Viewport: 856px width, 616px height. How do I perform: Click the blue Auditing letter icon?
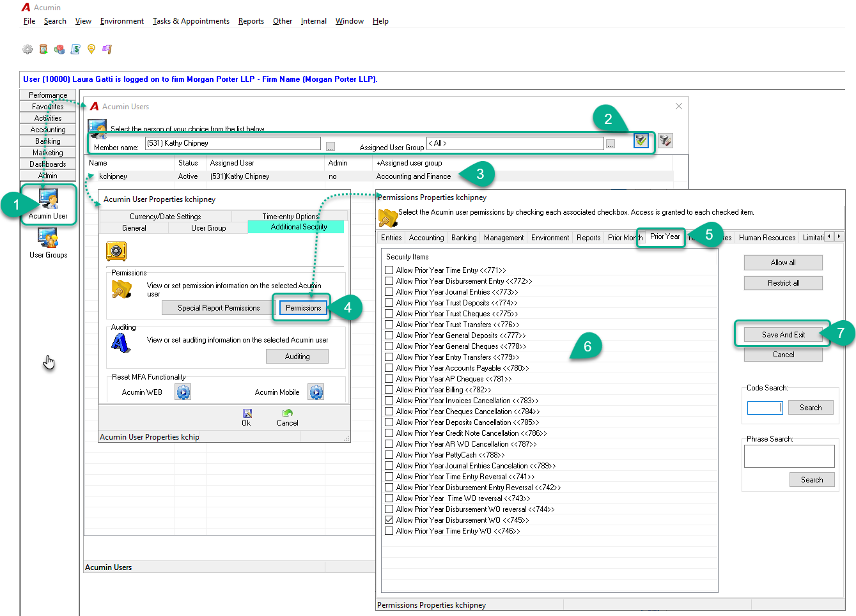(x=120, y=343)
